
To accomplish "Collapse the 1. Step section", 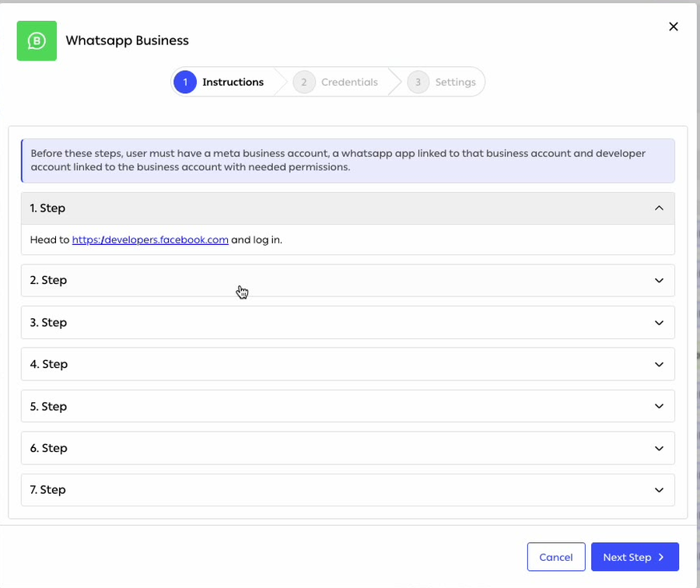I will (x=348, y=208).
